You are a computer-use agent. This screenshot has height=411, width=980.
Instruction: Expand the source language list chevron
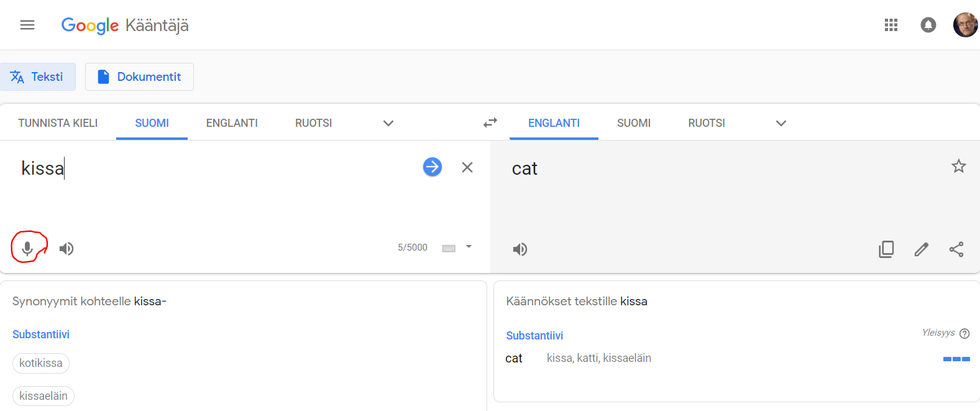point(388,123)
